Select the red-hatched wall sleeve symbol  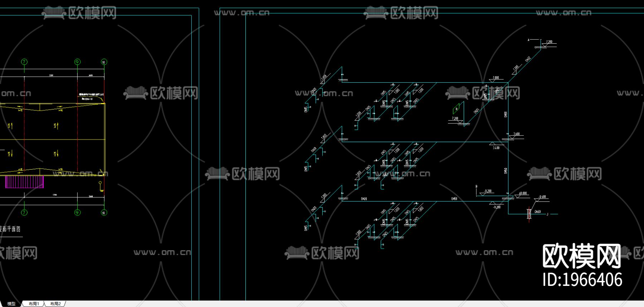pyautogui.click(x=529, y=214)
